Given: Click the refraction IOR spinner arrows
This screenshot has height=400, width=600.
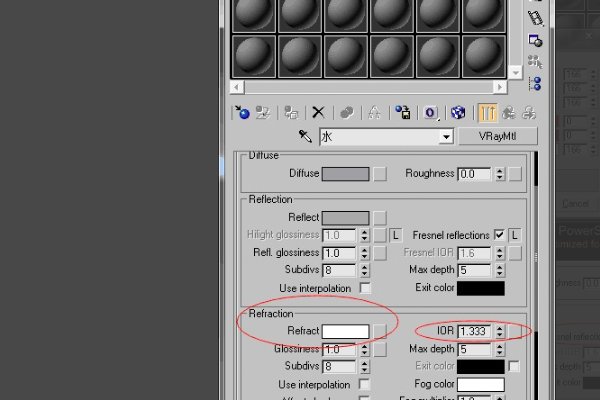Looking at the screenshot, I should pyautogui.click(x=499, y=331).
